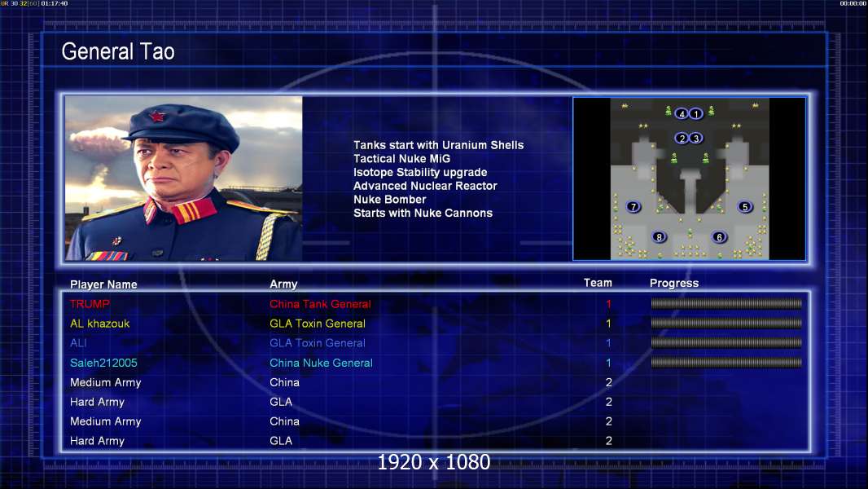Click GLA Toxin General in AL khazouk row
This screenshot has height=489, width=868.
pos(318,324)
